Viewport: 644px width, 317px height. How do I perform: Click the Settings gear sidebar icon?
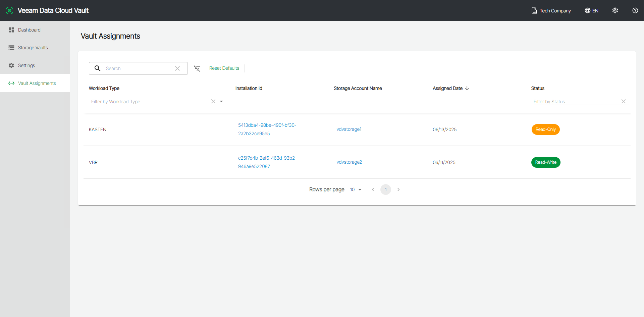coord(11,65)
